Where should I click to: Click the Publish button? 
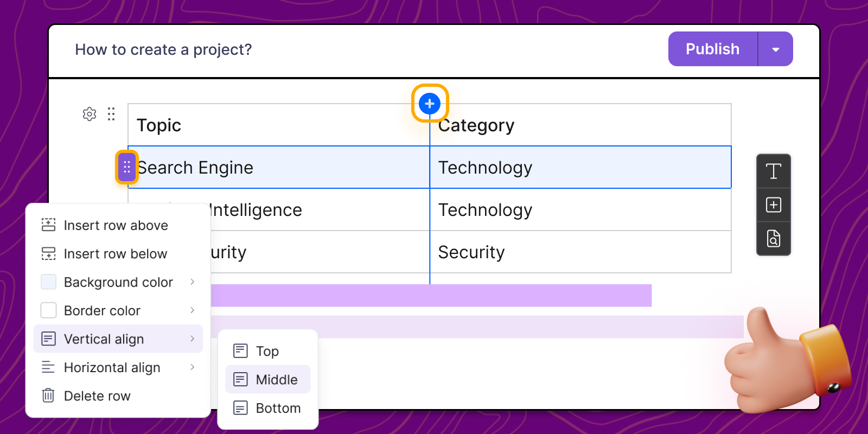(713, 49)
